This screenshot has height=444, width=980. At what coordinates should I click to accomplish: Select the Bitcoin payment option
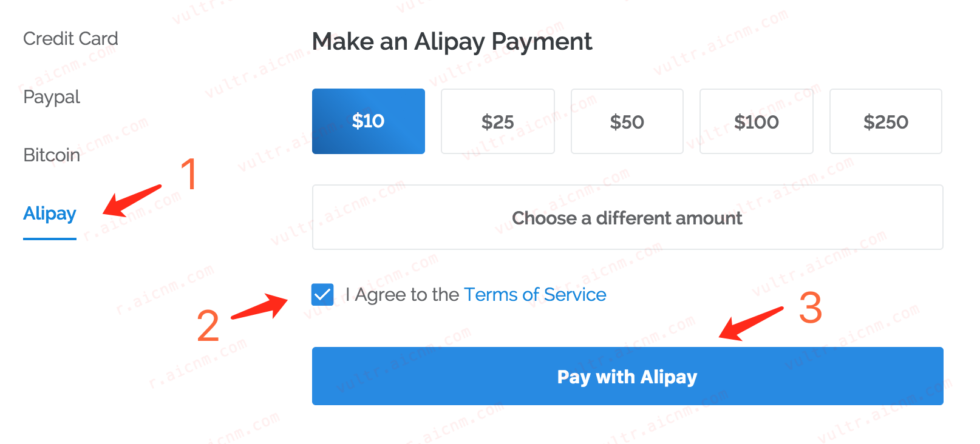click(52, 155)
